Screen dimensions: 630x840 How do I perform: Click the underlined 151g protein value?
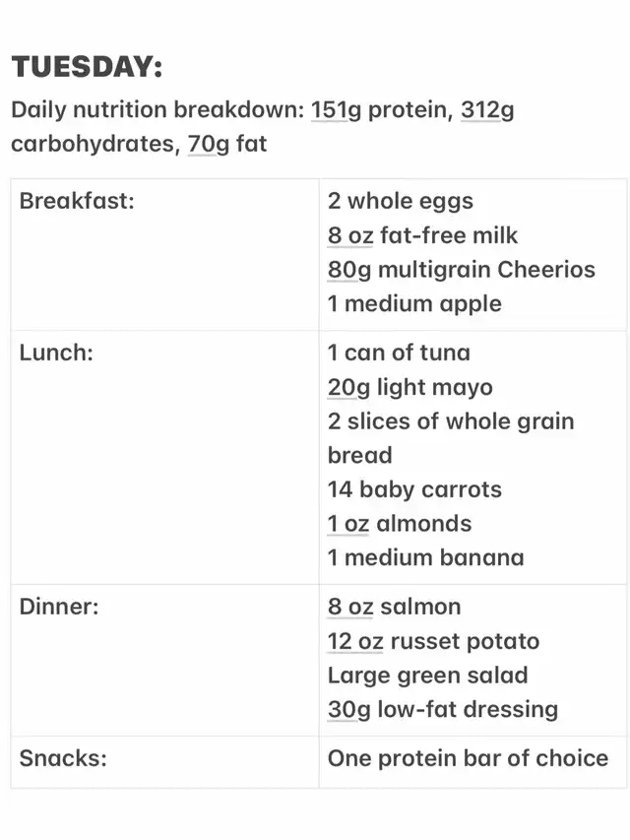[330, 109]
